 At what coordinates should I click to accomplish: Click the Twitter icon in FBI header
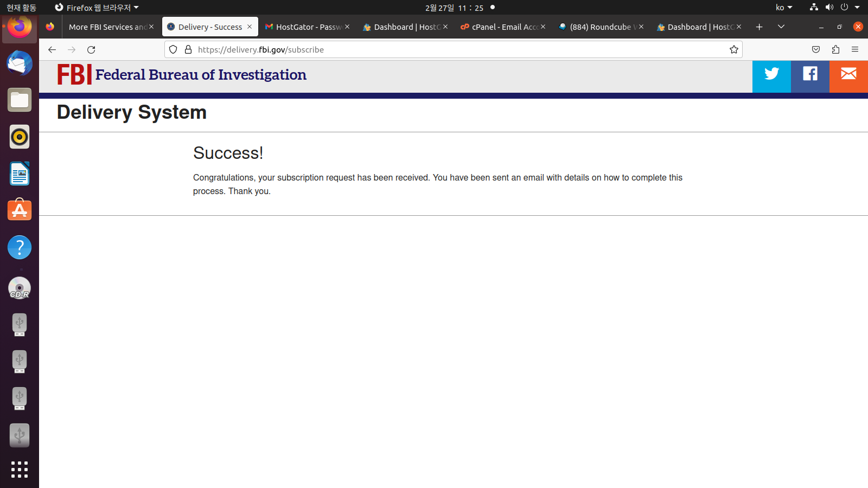pos(771,74)
